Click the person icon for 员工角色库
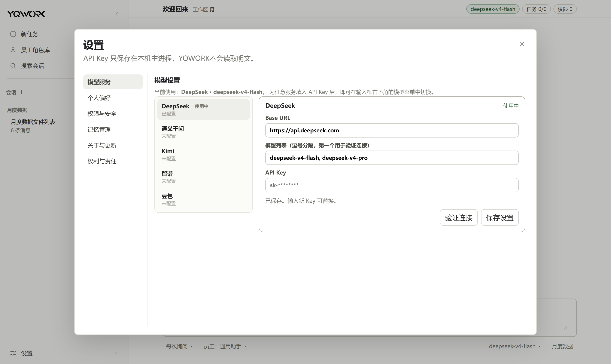 [x=13, y=50]
